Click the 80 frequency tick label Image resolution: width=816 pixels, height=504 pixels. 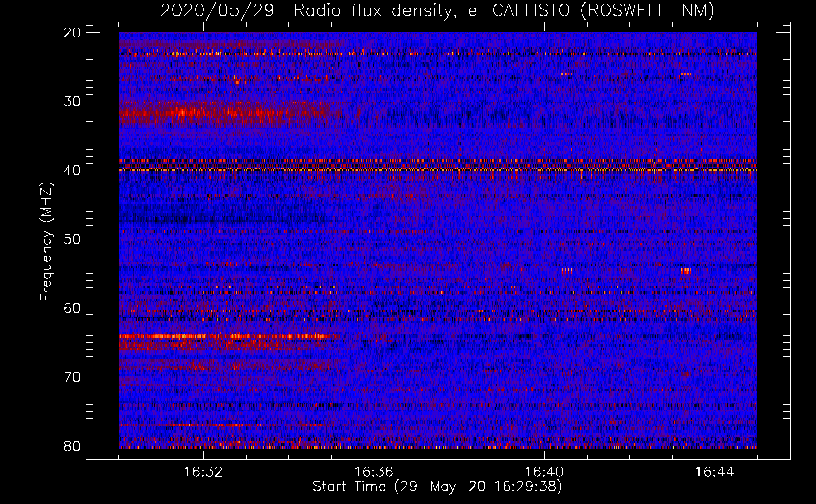coord(72,446)
